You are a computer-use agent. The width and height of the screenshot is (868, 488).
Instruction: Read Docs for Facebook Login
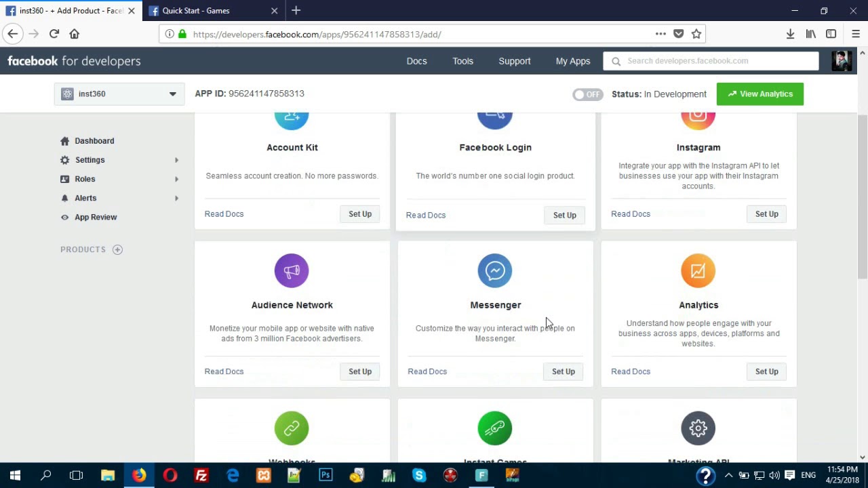coord(426,215)
